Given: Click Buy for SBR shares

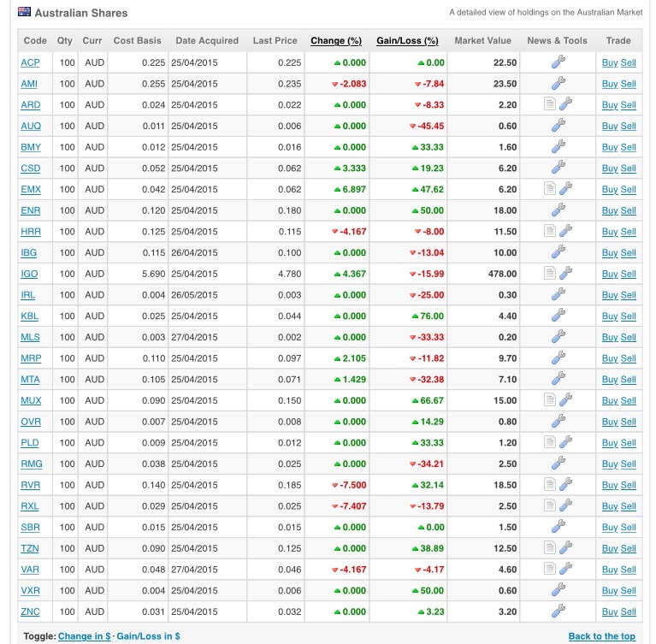Looking at the screenshot, I should (x=610, y=528).
